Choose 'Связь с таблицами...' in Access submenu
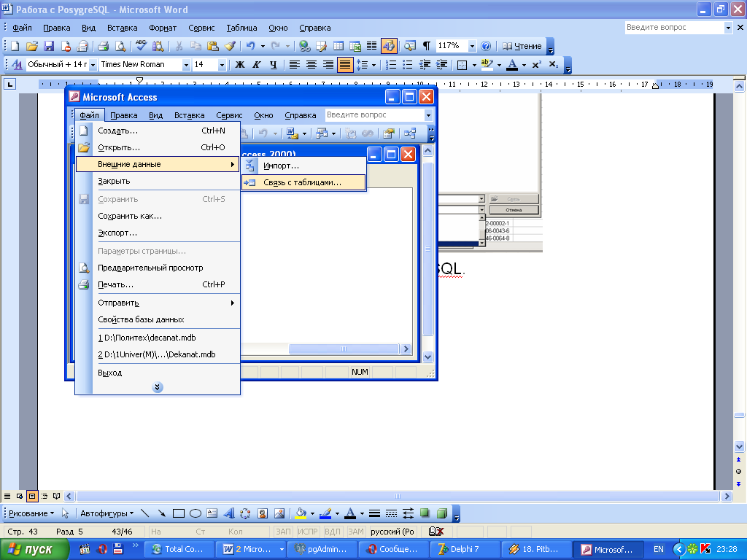Image resolution: width=747 pixels, height=560 pixels. 303,182
